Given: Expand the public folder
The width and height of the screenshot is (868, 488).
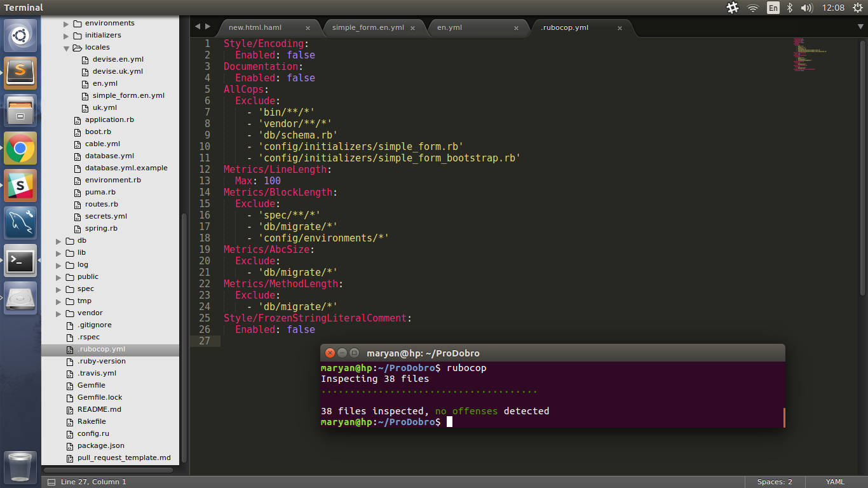Looking at the screenshot, I should coord(58,277).
